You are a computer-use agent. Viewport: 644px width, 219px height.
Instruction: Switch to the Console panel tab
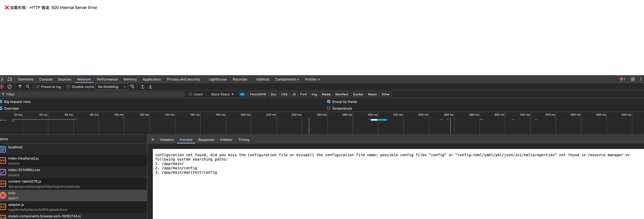[46, 79]
